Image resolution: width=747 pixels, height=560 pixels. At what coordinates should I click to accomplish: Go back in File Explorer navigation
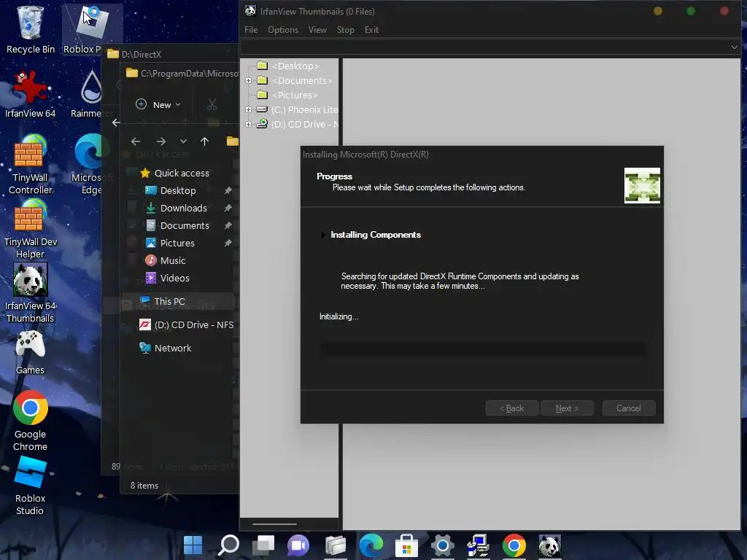[x=135, y=141]
